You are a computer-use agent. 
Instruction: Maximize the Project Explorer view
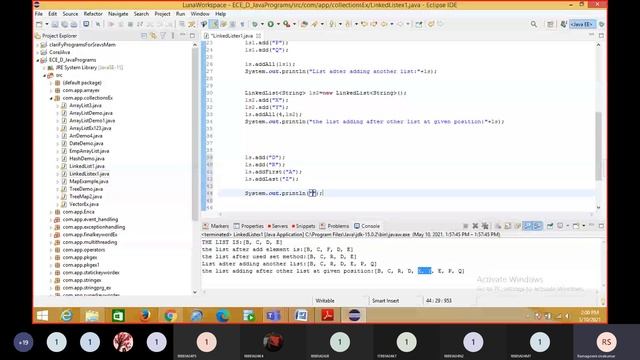[x=192, y=36]
